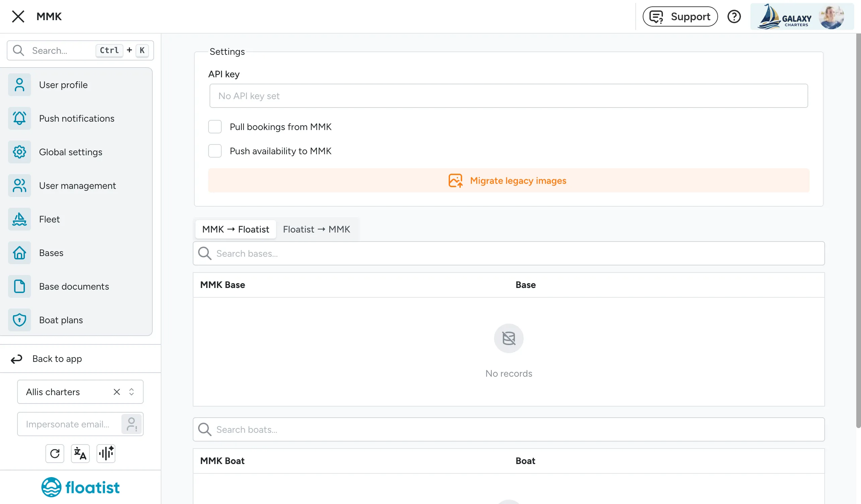Open the user avatar photo menu
This screenshot has height=504, width=861.
coord(831,17)
